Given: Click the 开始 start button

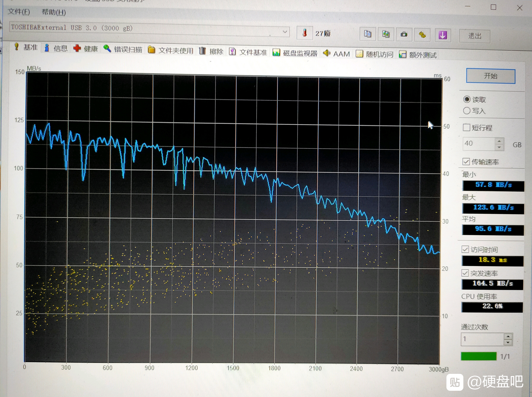Looking at the screenshot, I should click(x=491, y=76).
